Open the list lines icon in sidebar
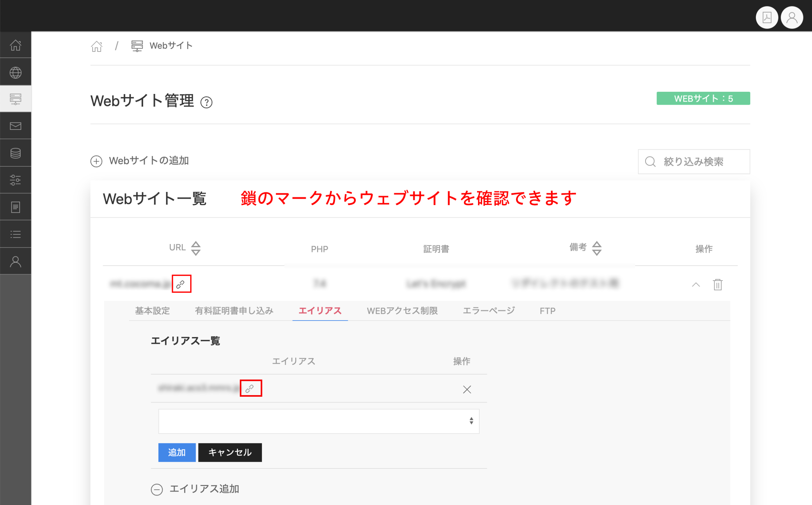 (x=15, y=234)
